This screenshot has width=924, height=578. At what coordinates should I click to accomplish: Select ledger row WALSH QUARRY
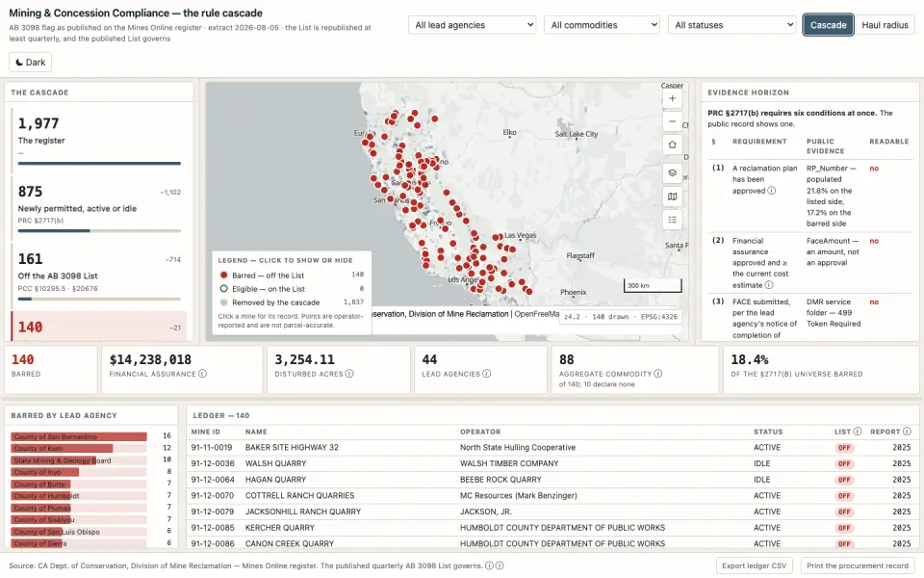point(552,463)
